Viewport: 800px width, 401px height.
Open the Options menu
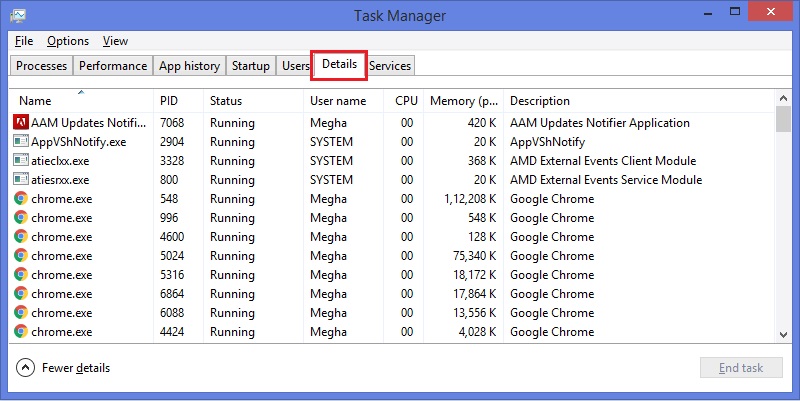coord(68,41)
